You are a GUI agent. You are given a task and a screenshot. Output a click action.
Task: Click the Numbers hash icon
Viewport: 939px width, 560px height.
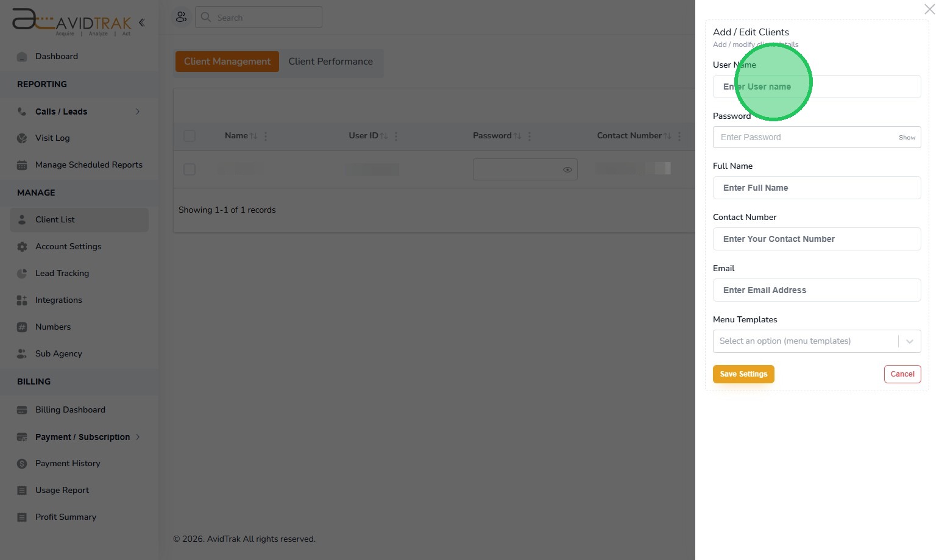pyautogui.click(x=22, y=327)
